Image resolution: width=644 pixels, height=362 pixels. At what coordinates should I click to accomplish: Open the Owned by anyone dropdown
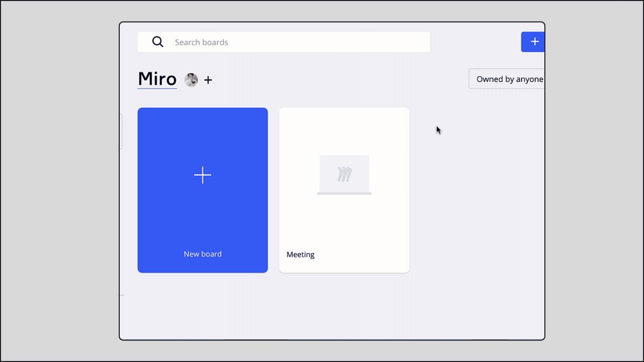coord(508,79)
